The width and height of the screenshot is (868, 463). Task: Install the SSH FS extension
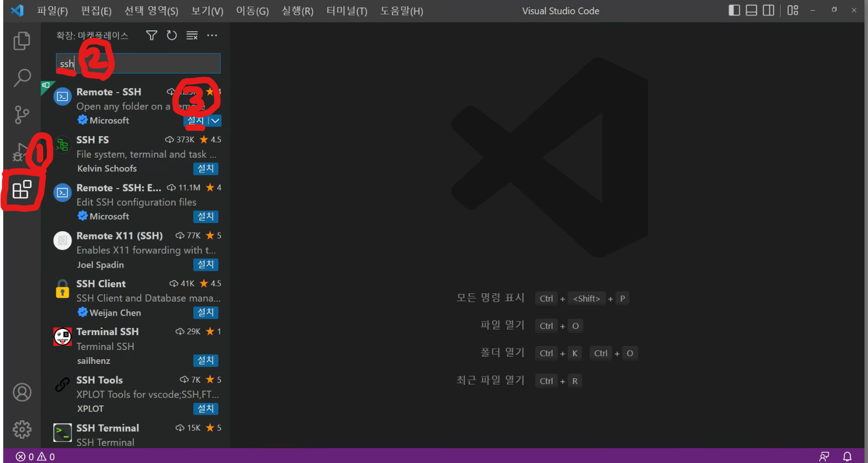coord(206,169)
